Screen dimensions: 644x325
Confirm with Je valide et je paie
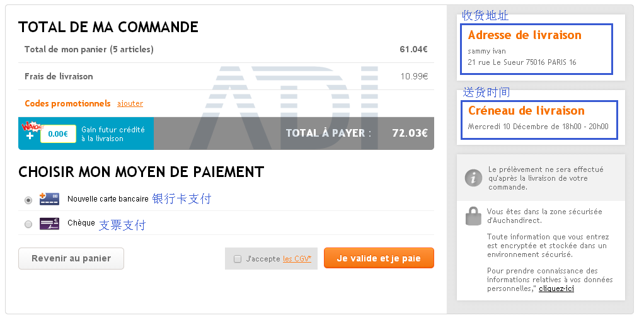pos(379,258)
